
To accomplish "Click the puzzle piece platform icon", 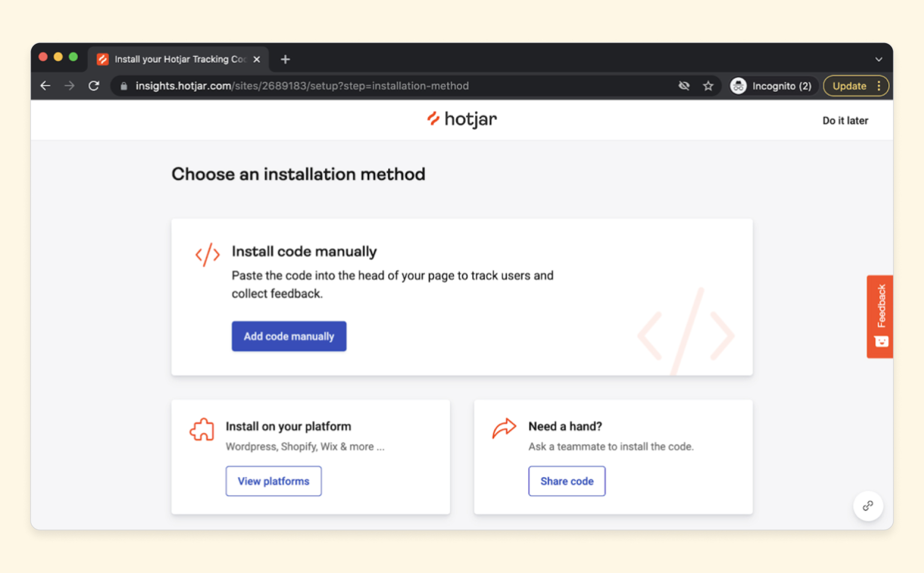I will click(x=202, y=429).
